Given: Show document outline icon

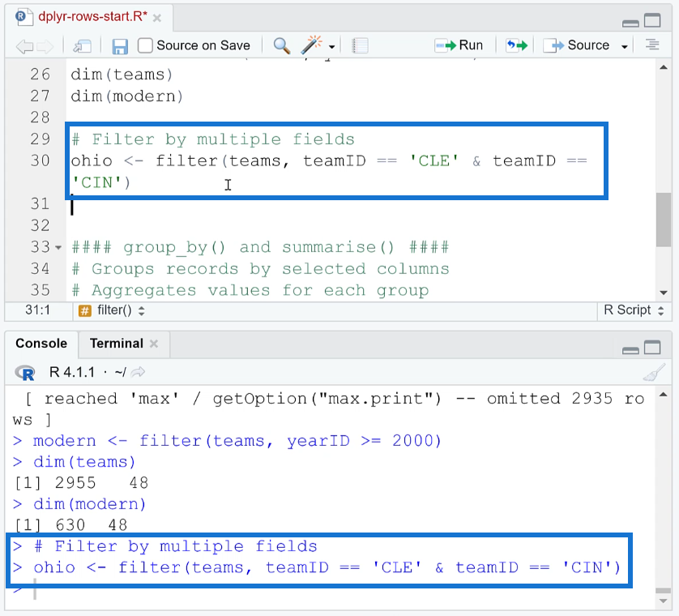Looking at the screenshot, I should 652,45.
